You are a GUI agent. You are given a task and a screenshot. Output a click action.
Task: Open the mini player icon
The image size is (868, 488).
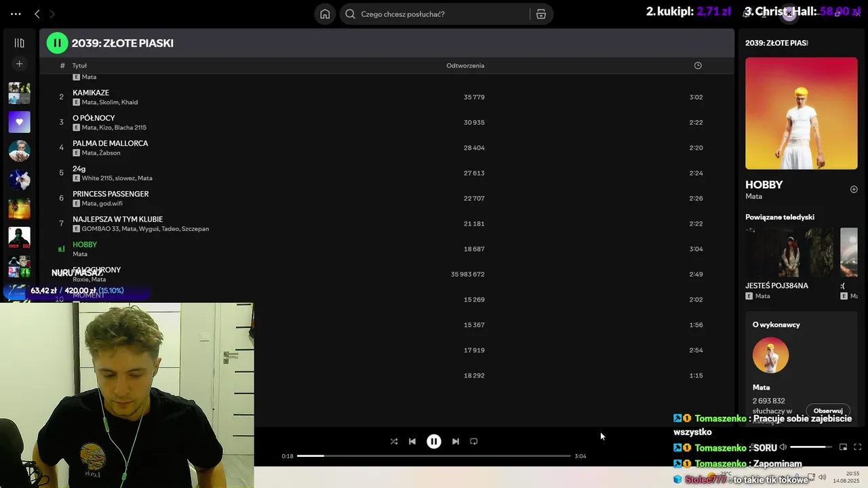pyautogui.click(x=843, y=447)
